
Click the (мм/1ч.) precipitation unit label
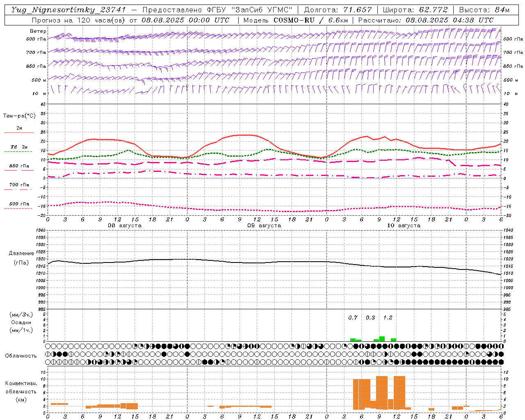21,330
